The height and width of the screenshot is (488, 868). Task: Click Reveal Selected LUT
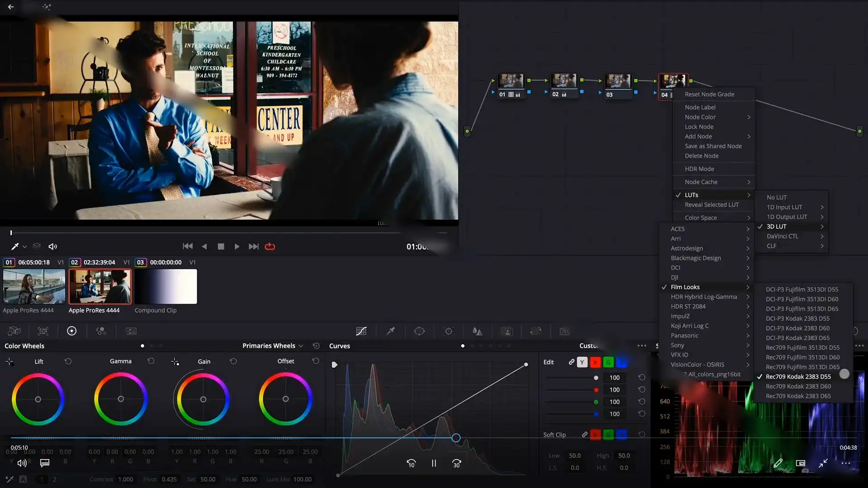(711, 205)
